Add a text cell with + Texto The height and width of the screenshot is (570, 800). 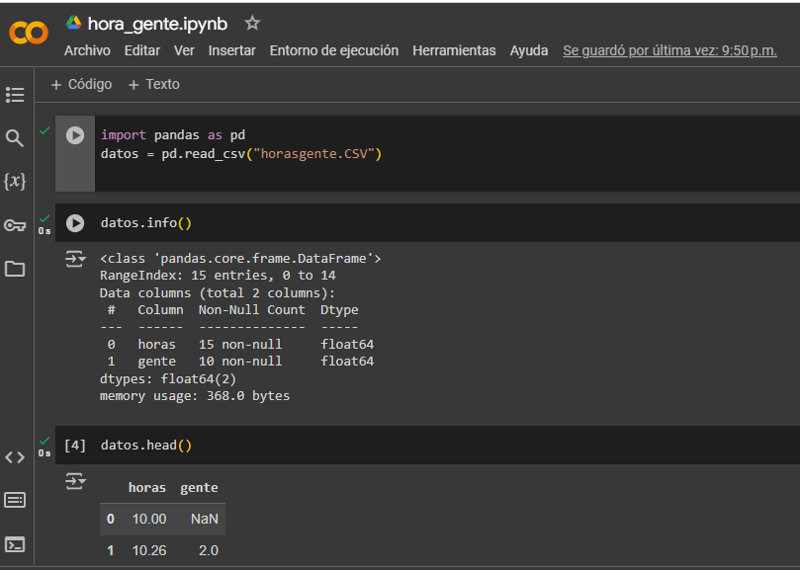coord(154,85)
